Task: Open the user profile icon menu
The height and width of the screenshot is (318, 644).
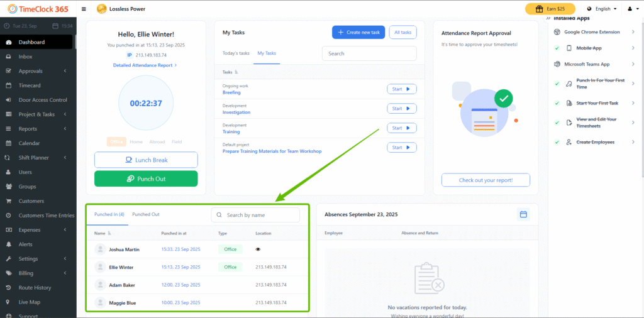Action: point(632,9)
